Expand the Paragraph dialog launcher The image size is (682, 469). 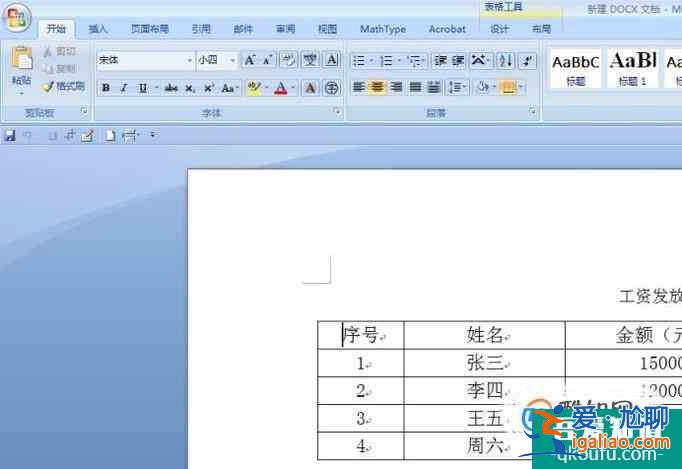pyautogui.click(x=532, y=111)
